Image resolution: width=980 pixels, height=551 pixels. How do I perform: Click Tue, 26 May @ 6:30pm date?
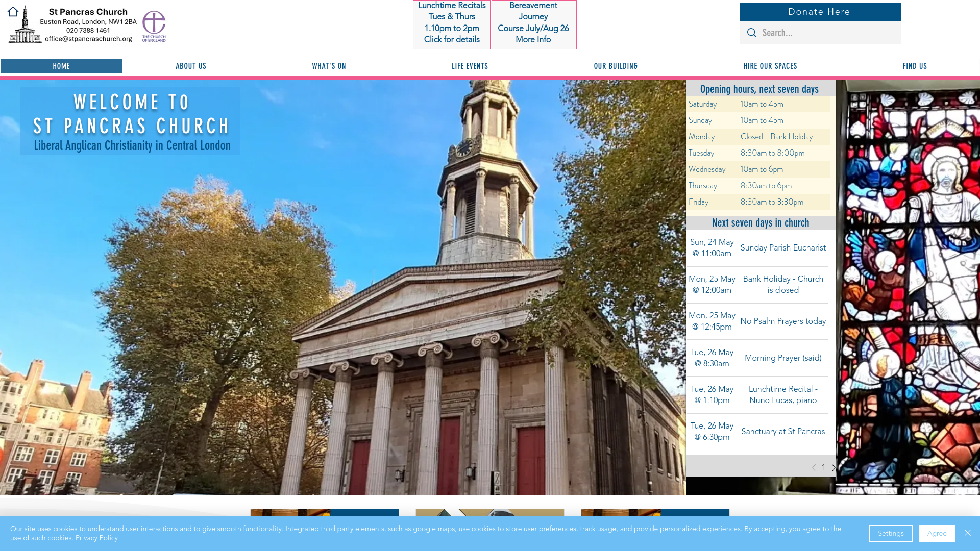point(712,431)
